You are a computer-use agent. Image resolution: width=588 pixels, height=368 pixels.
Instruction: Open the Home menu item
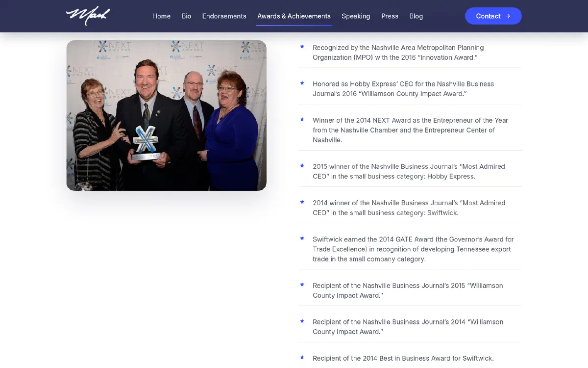[161, 16]
